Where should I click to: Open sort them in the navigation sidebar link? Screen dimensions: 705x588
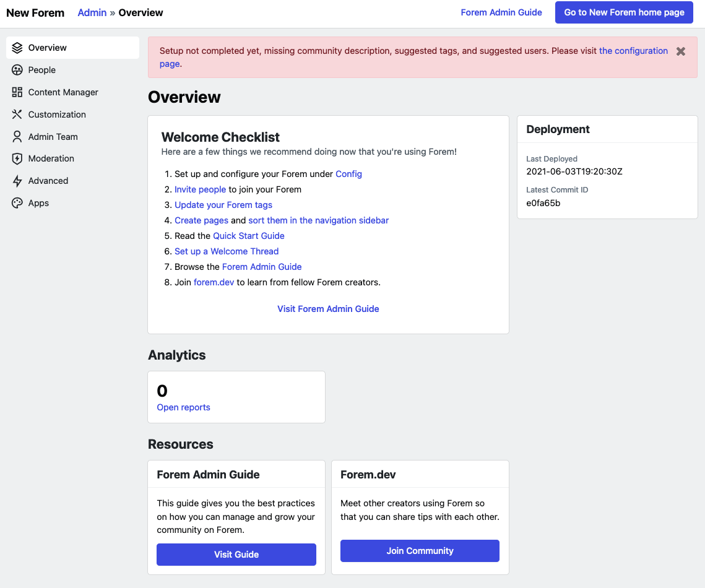[318, 220]
